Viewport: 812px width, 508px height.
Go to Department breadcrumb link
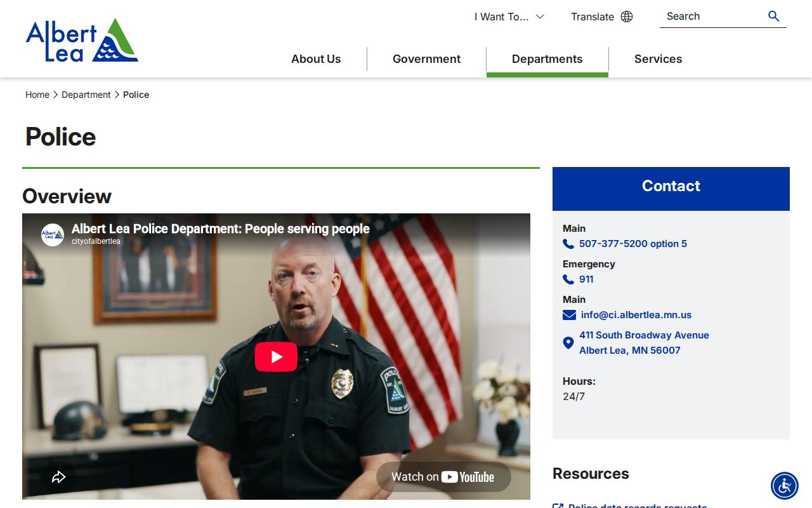(x=86, y=95)
